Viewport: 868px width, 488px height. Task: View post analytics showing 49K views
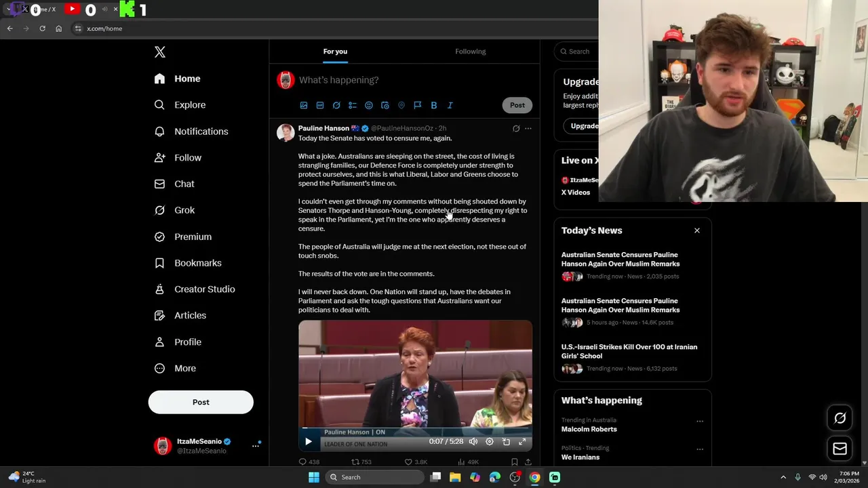click(468, 462)
